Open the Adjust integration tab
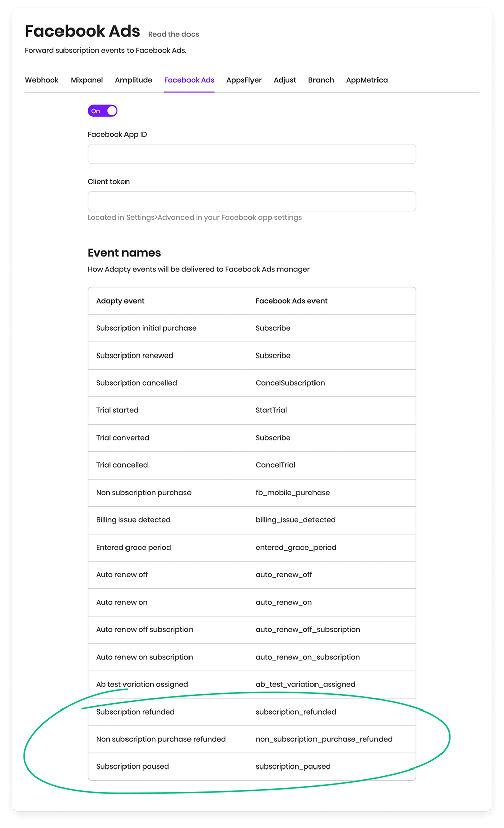This screenshot has height=828, width=504. (285, 80)
